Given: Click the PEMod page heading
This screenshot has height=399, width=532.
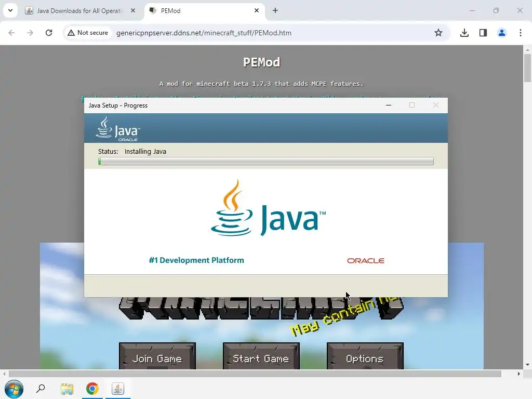Looking at the screenshot, I should tap(262, 62).
